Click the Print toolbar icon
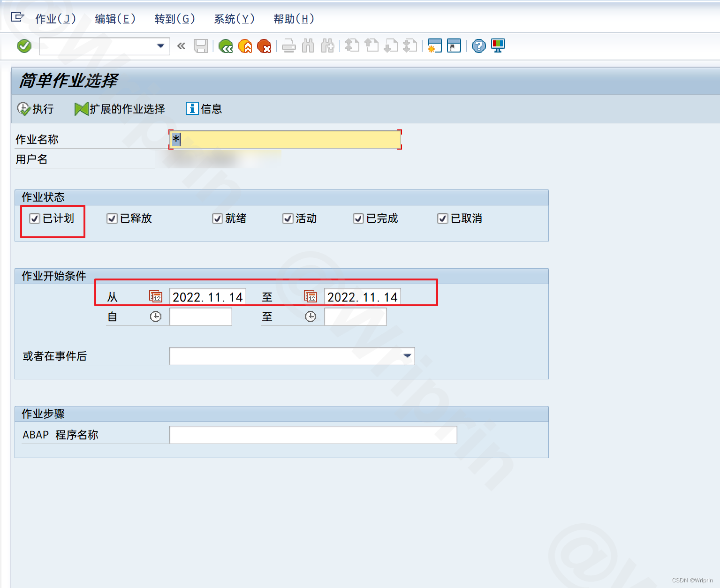Screen dimensions: 720x588 pyautogui.click(x=288, y=46)
